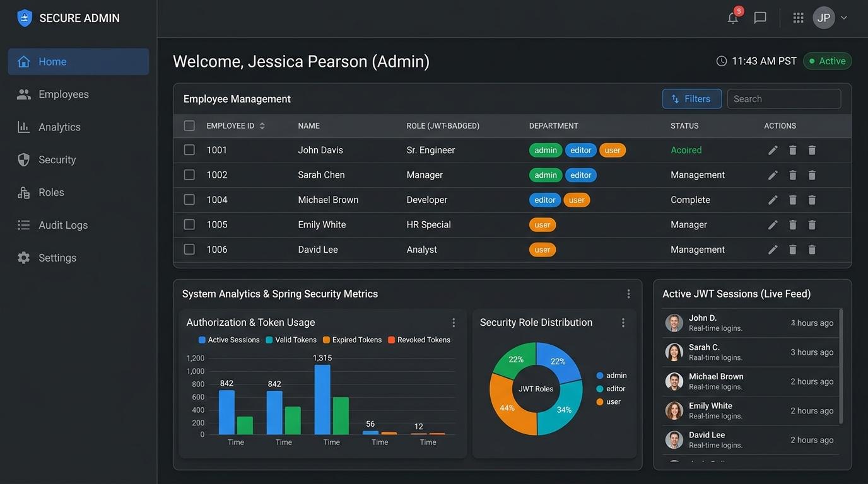This screenshot has width=868, height=484.
Task: Open Security Role Distribution options menu
Action: click(x=623, y=323)
